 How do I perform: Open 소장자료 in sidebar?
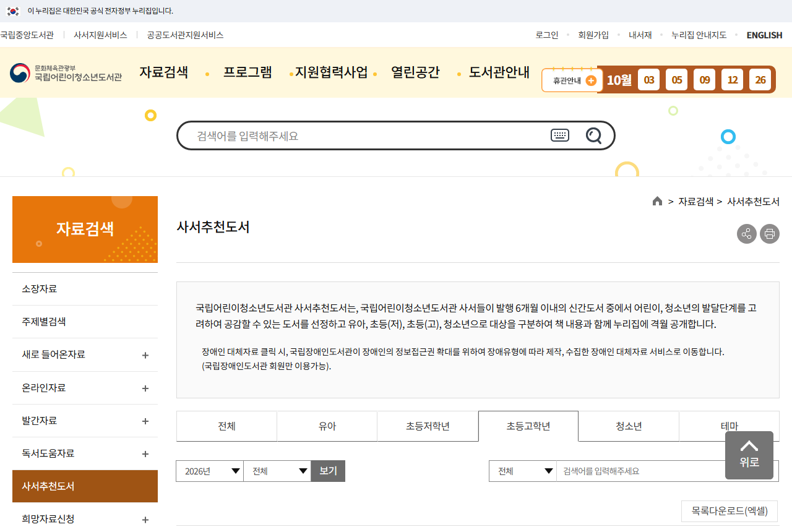coord(85,289)
